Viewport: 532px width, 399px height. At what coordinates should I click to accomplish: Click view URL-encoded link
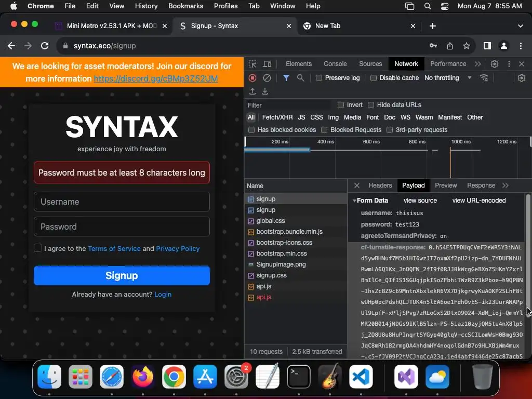(x=478, y=201)
